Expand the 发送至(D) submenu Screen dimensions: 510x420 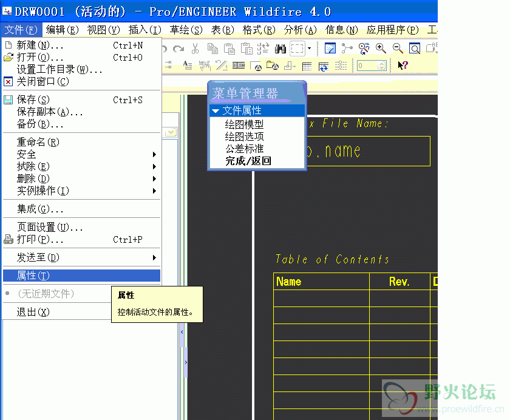pyautogui.click(x=81, y=257)
